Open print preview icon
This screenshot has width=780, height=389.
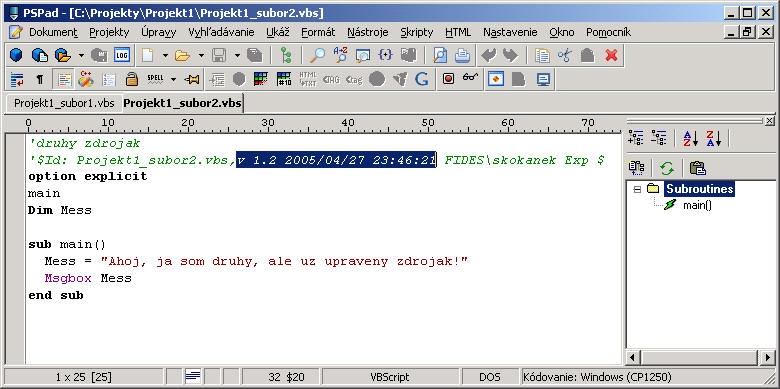(x=440, y=55)
